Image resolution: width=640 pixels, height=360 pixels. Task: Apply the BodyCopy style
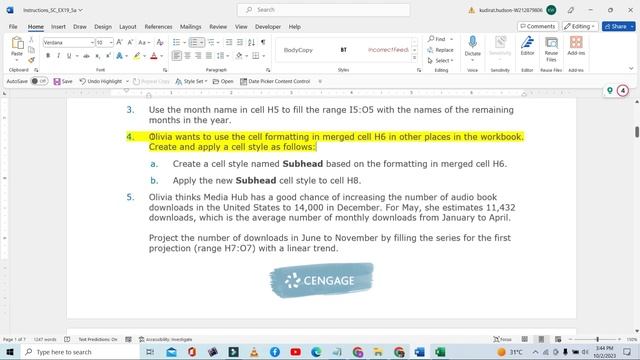(298, 50)
